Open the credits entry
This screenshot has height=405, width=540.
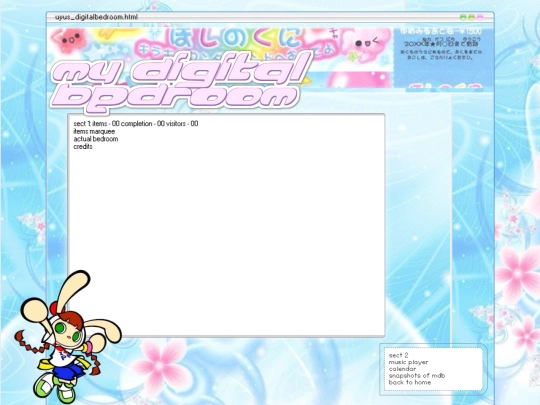tap(83, 147)
